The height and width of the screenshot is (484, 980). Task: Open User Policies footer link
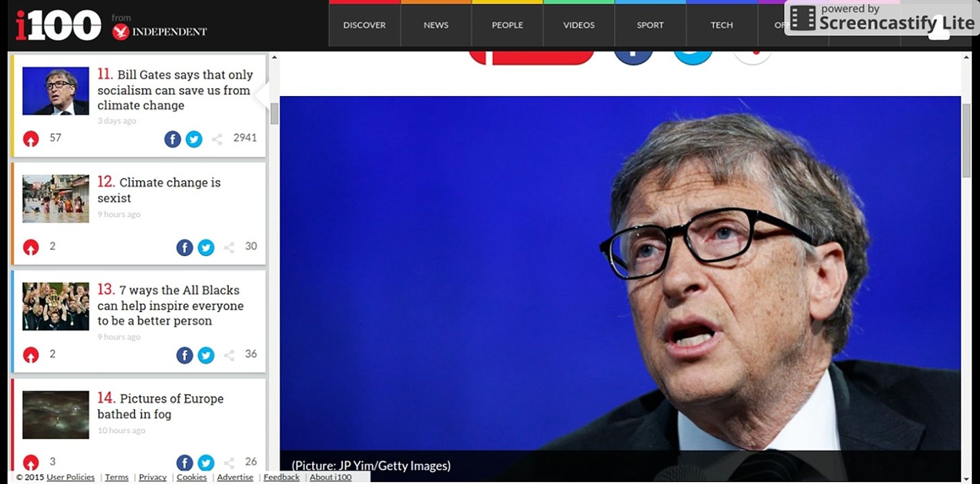tap(71, 477)
